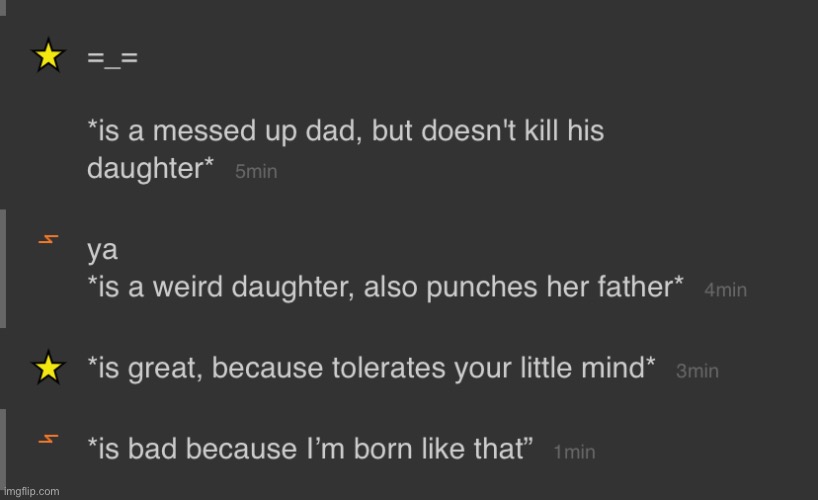818x500 pixels.
Task: Select the "=_=" emoticon message
Action: coord(113,57)
